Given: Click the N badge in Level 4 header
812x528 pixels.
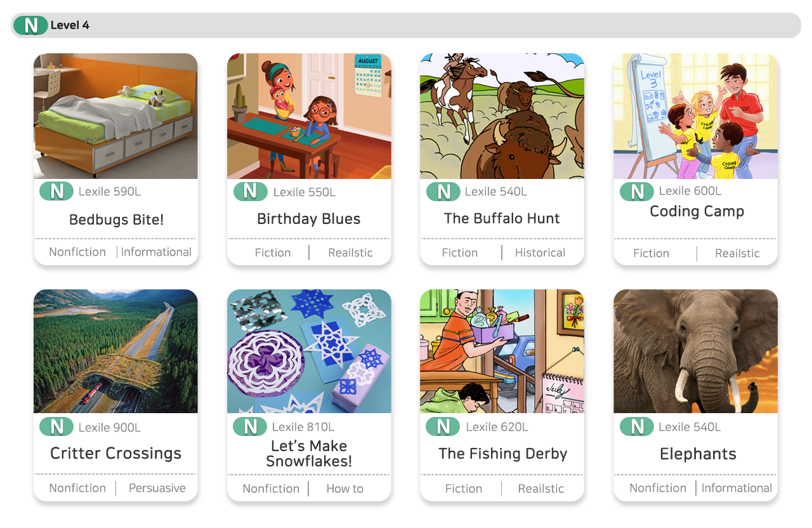Looking at the screenshot, I should pyautogui.click(x=30, y=25).
